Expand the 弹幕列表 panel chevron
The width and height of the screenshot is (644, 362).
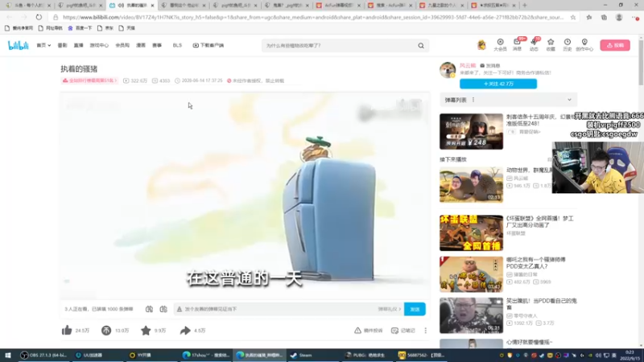tap(569, 100)
